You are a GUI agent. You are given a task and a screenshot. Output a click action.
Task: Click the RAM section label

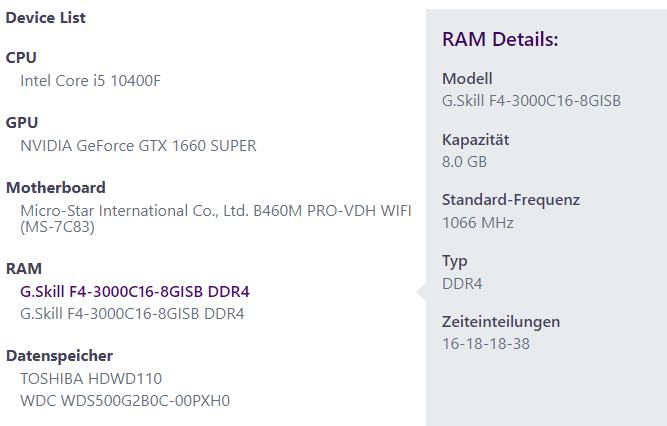click(24, 269)
